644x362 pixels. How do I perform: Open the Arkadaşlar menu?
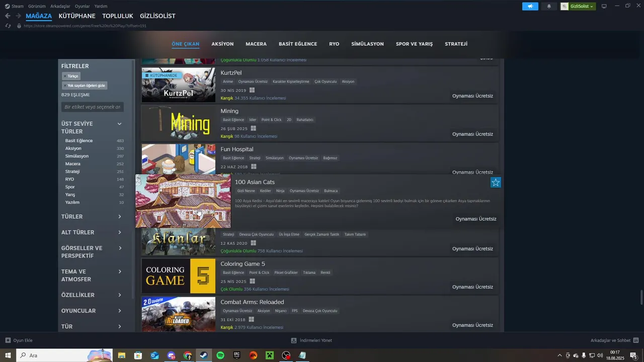click(x=60, y=6)
